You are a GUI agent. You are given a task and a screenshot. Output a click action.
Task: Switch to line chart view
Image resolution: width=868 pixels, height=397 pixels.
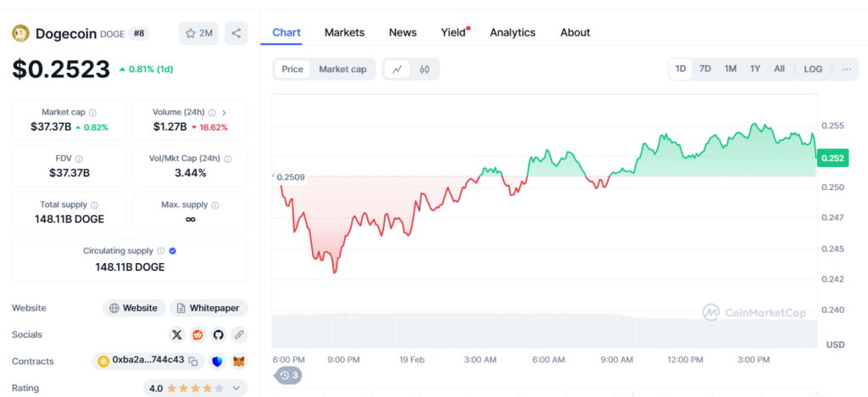[398, 70]
